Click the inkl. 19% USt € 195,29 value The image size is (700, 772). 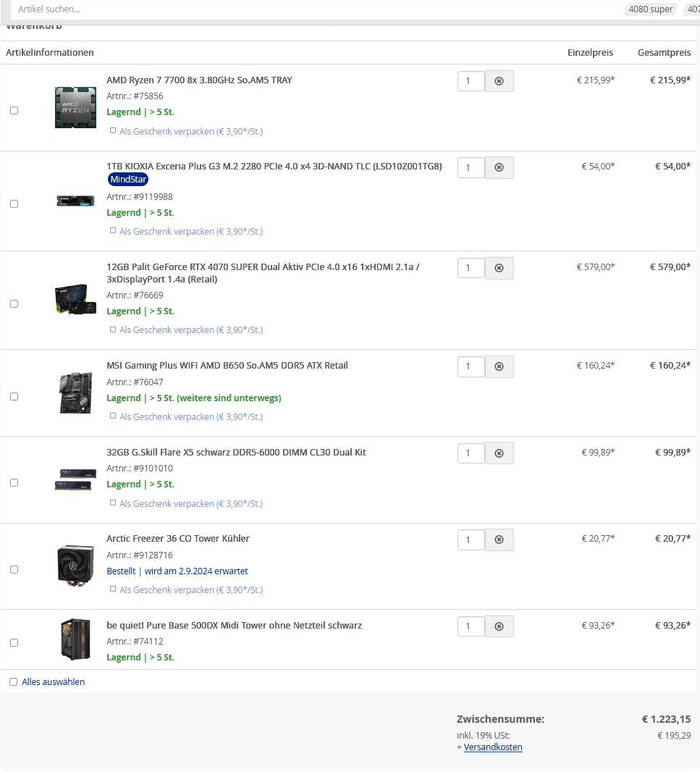click(674, 736)
